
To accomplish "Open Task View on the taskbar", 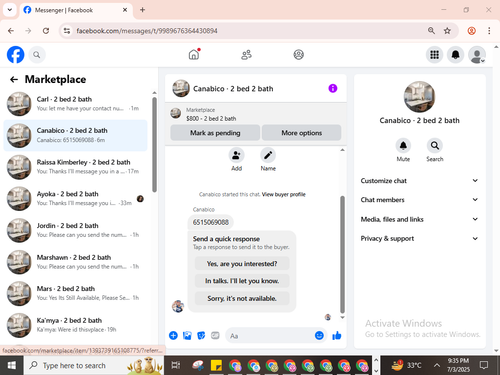I will coord(176,366).
